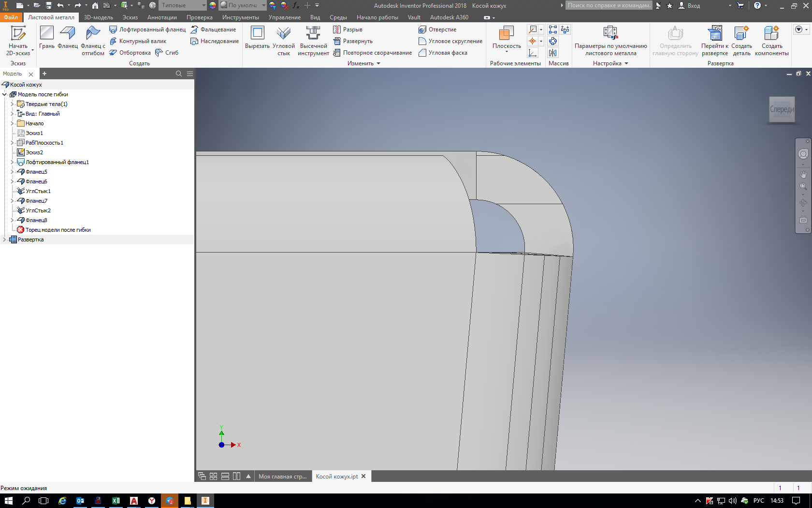
Task: Switch to the 3D-модель ribbon tab
Action: [x=98, y=17]
